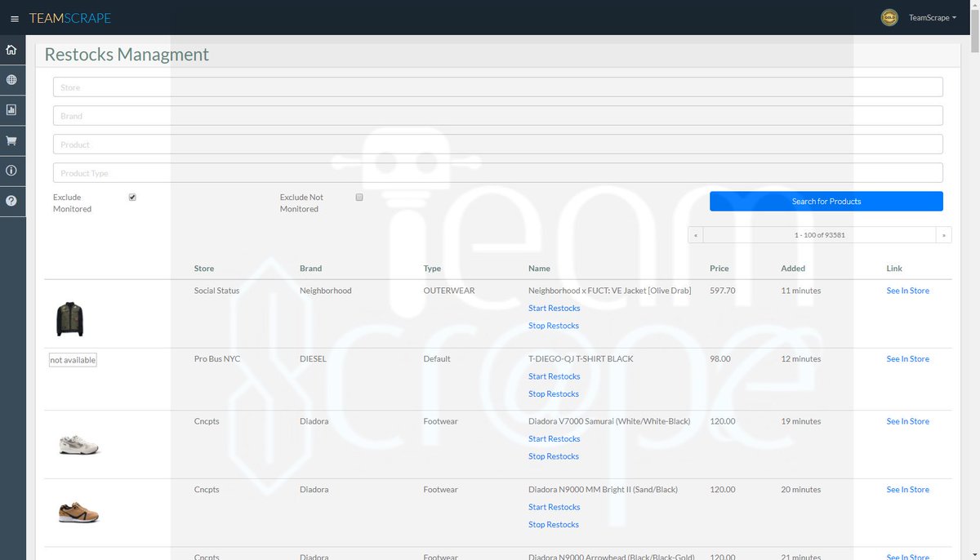Stop Restocks for Diadora V7000 Samurai

pyautogui.click(x=554, y=456)
